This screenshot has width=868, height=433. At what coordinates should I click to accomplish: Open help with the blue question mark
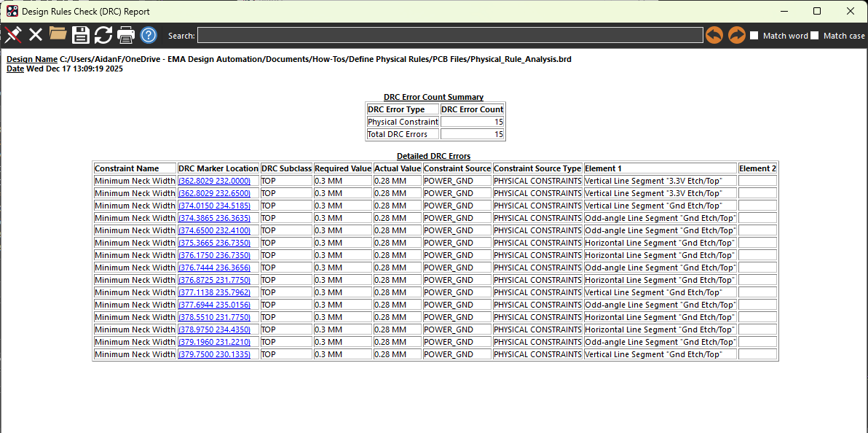(149, 35)
